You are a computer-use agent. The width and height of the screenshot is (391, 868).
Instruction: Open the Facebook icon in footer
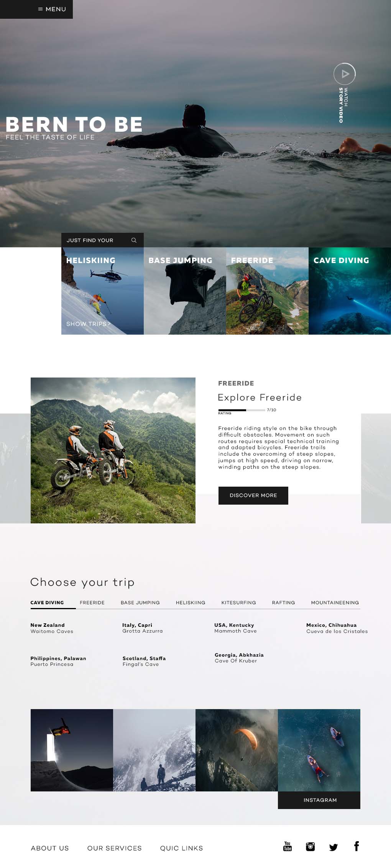coord(356,846)
